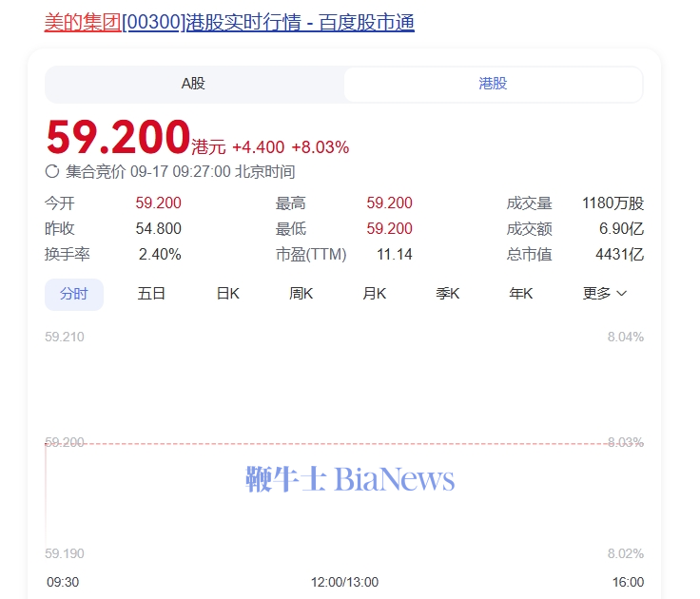The height and width of the screenshot is (599, 700).
Task: Switch to the A股 tab
Action: [193, 84]
